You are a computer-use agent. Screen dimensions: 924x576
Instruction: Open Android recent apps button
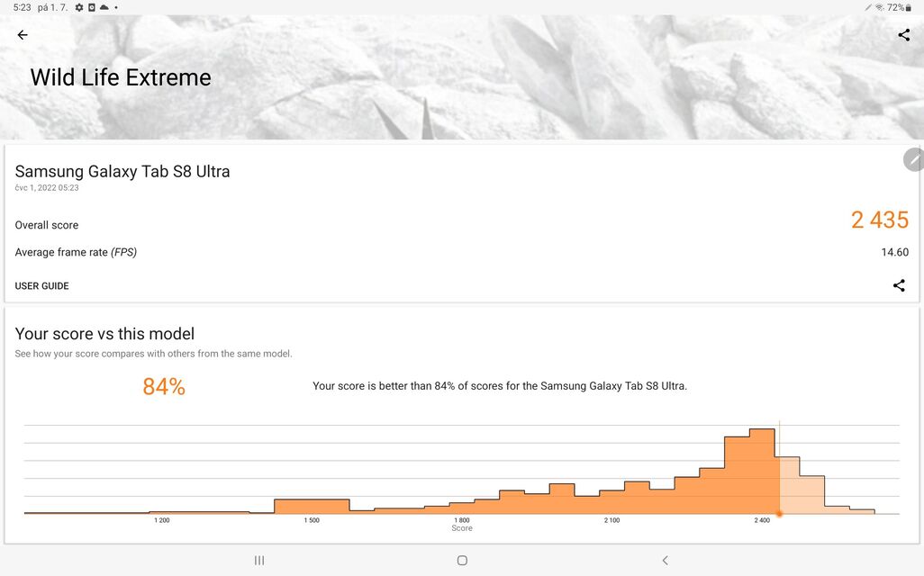(259, 560)
